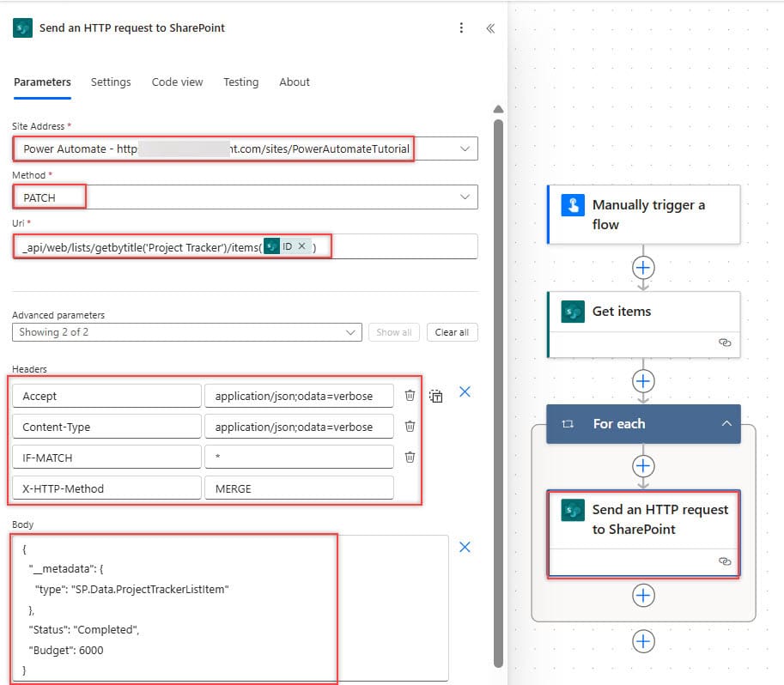Click the IF-MATCH value field with asterisk
784x685 pixels.
(x=299, y=458)
